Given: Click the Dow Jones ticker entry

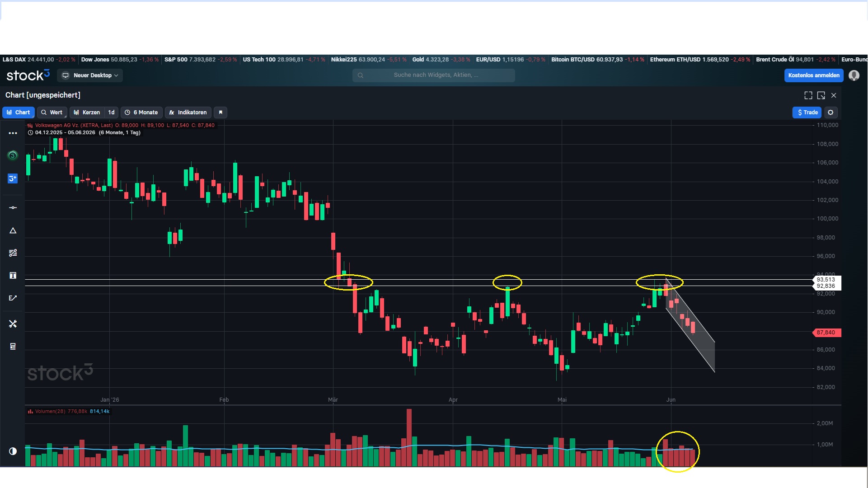Looking at the screenshot, I should (x=120, y=60).
